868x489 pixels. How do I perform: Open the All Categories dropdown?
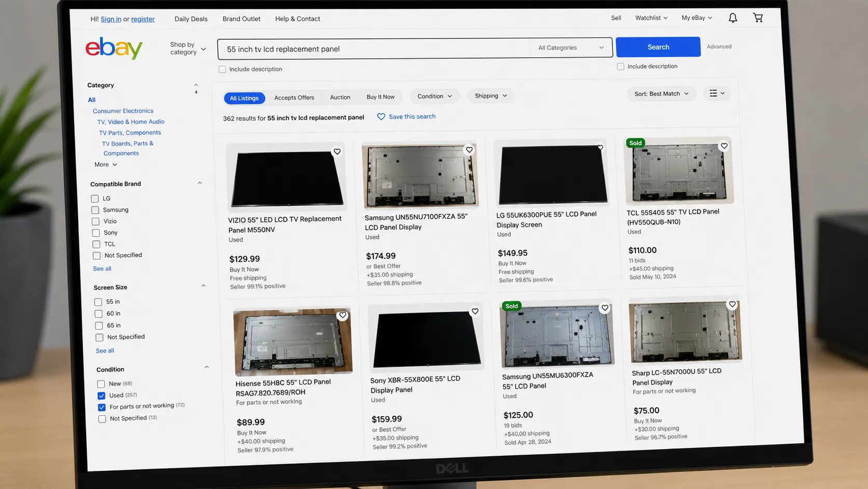point(571,48)
